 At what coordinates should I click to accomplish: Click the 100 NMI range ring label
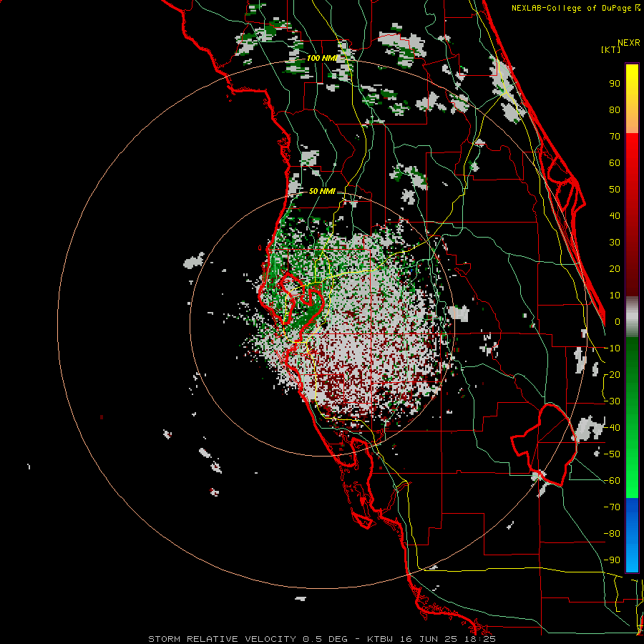pyautogui.click(x=321, y=58)
